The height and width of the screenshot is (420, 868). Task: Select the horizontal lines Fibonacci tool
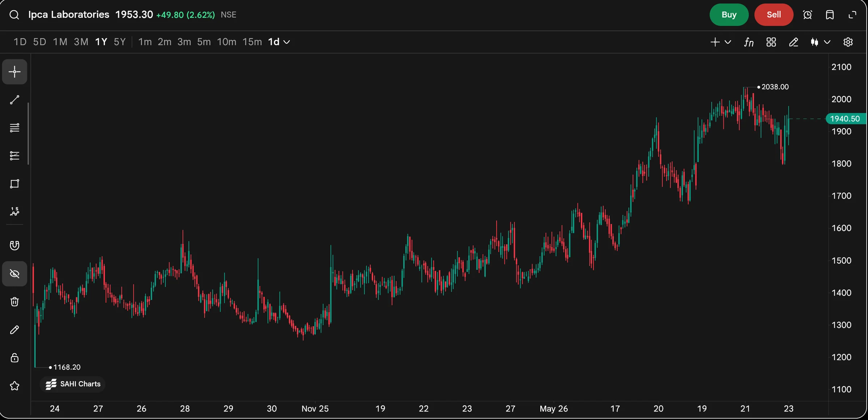pos(14,128)
